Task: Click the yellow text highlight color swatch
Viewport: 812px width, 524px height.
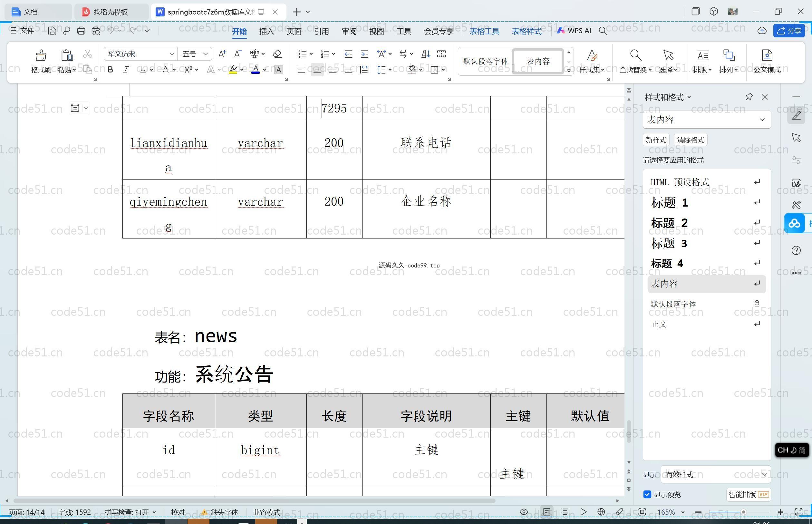Action: coord(233,70)
